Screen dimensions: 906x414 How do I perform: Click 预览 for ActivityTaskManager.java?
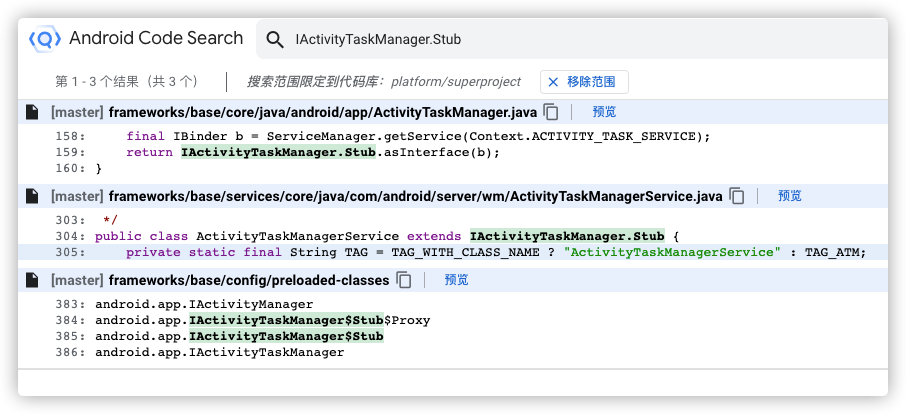coord(604,112)
